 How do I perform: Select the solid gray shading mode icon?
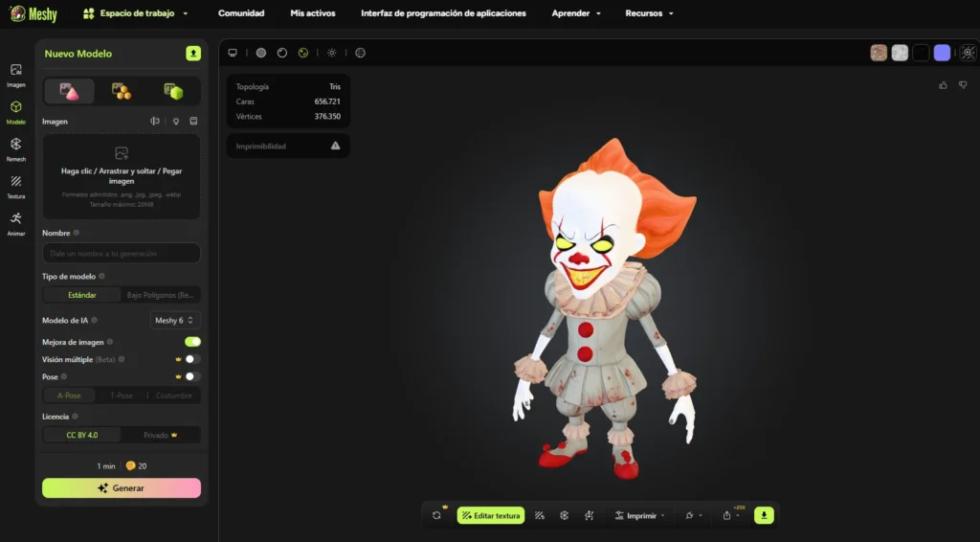261,53
